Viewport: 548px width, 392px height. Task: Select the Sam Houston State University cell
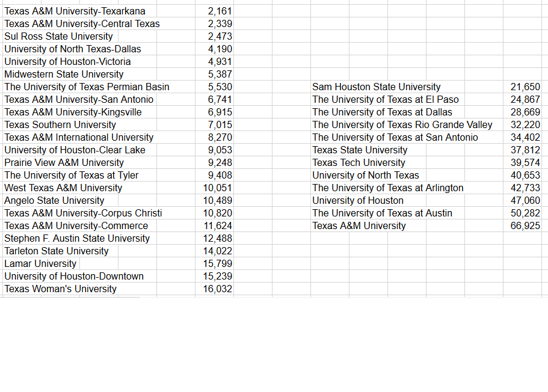377,87
